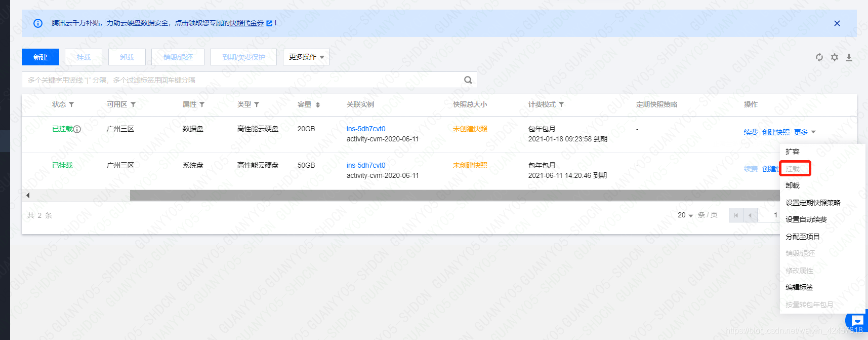Image resolution: width=868 pixels, height=340 pixels.
Task: Filter by 可用区 column funnel icon
Action: coord(133,104)
